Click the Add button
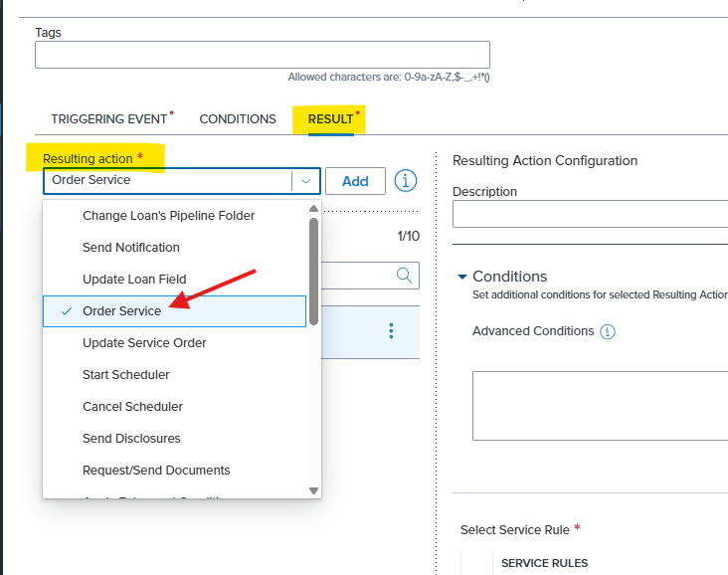728x575 pixels. coord(356,181)
